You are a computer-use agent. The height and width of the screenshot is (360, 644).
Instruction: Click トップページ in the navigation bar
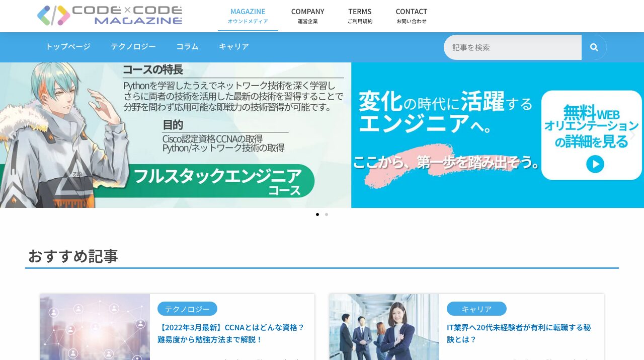pos(67,46)
